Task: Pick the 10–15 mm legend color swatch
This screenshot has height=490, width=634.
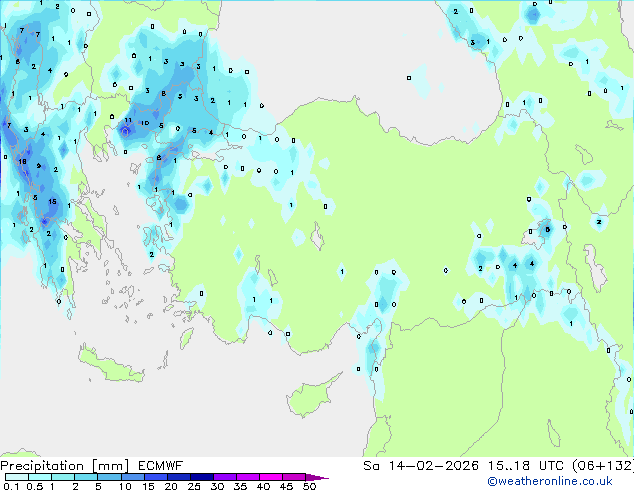Action: pos(132,477)
